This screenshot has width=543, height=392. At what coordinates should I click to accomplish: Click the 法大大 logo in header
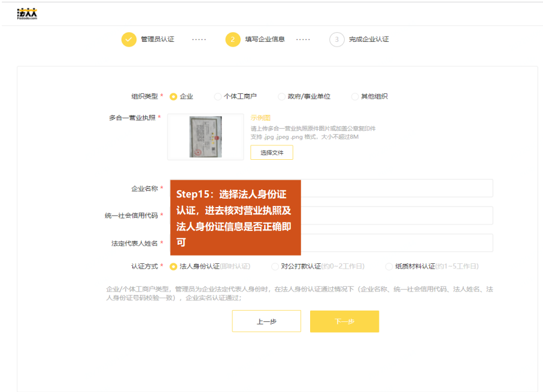28,14
